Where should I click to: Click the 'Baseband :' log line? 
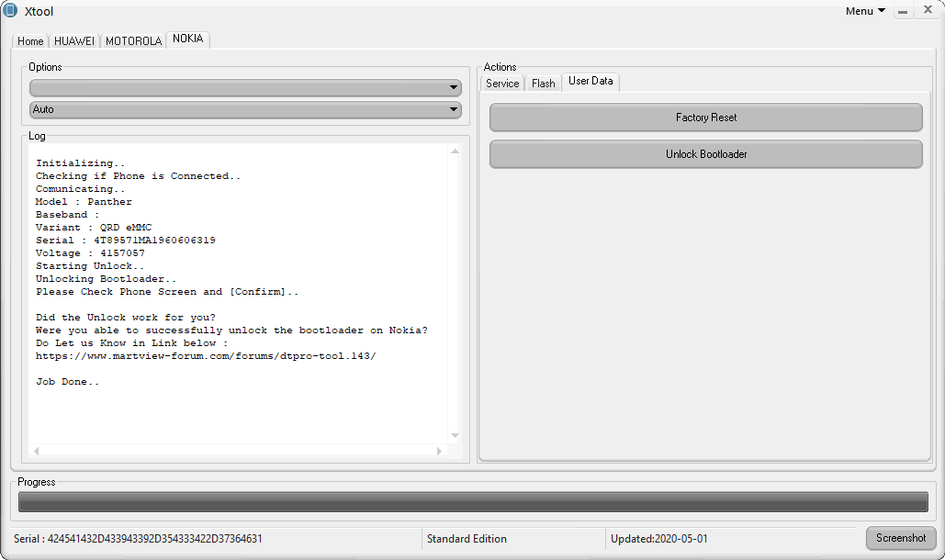[x=68, y=215]
